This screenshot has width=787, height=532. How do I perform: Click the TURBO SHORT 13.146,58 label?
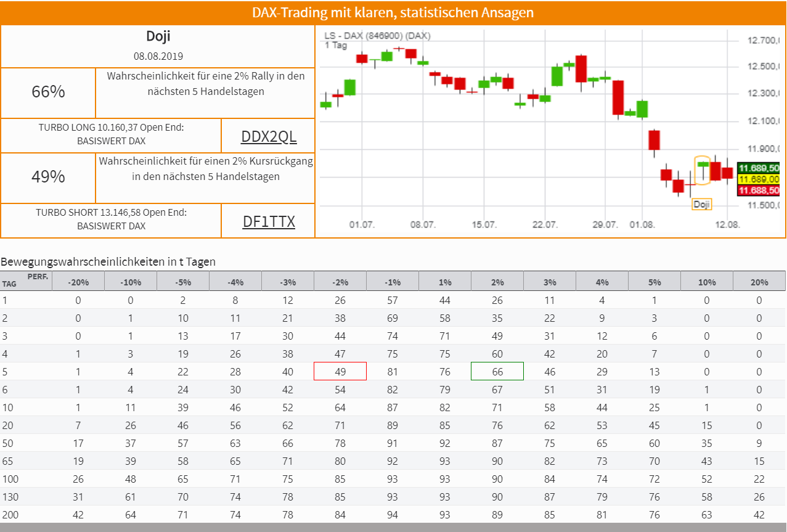pyautogui.click(x=111, y=219)
